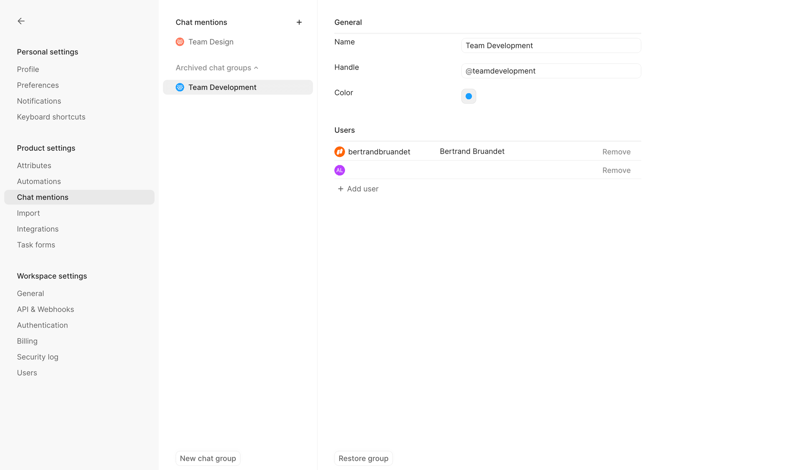The image size is (800, 470).
Task: Open the blue Color swatch picker
Action: tap(468, 96)
